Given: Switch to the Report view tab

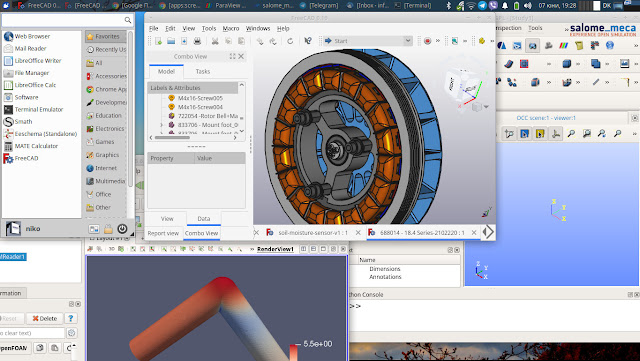Looking at the screenshot, I should (163, 233).
